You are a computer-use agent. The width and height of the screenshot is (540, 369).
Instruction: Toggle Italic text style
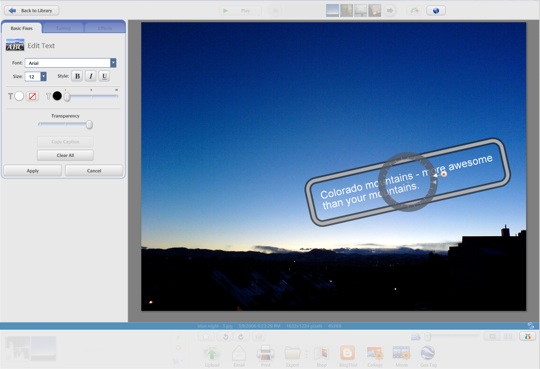coord(91,76)
